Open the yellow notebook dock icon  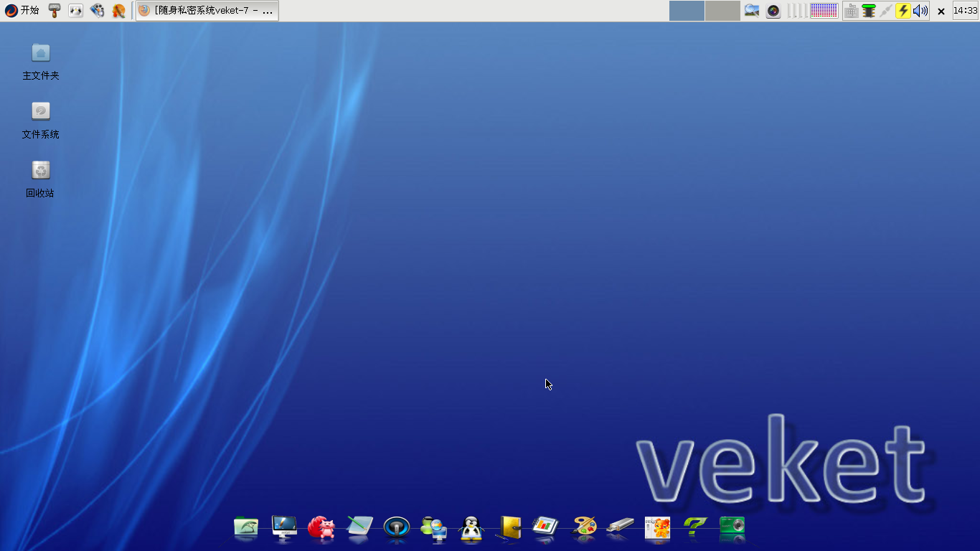(x=509, y=528)
